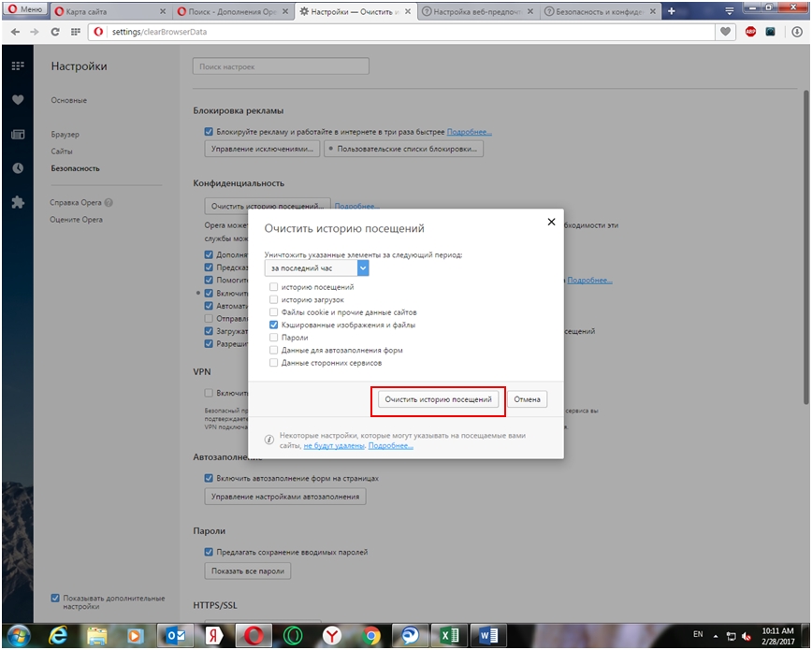Click Пользовательские списки блокировки button
The width and height of the screenshot is (812, 650).
[x=403, y=149]
